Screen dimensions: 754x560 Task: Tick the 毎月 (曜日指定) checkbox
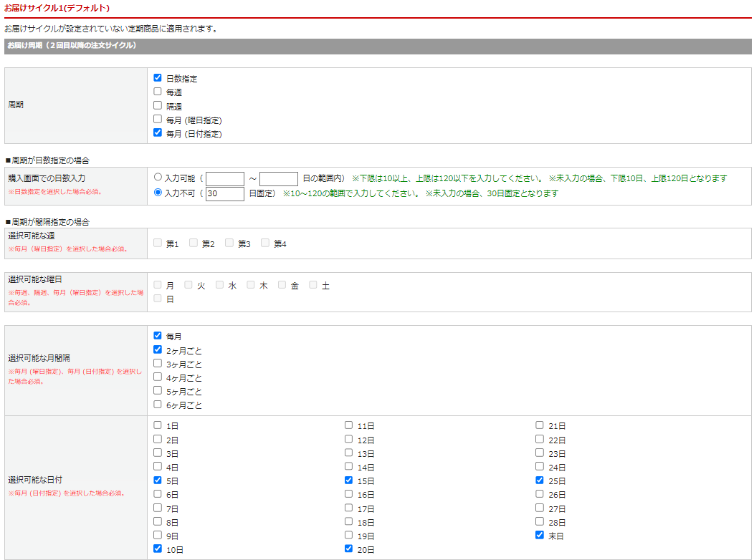coord(158,119)
